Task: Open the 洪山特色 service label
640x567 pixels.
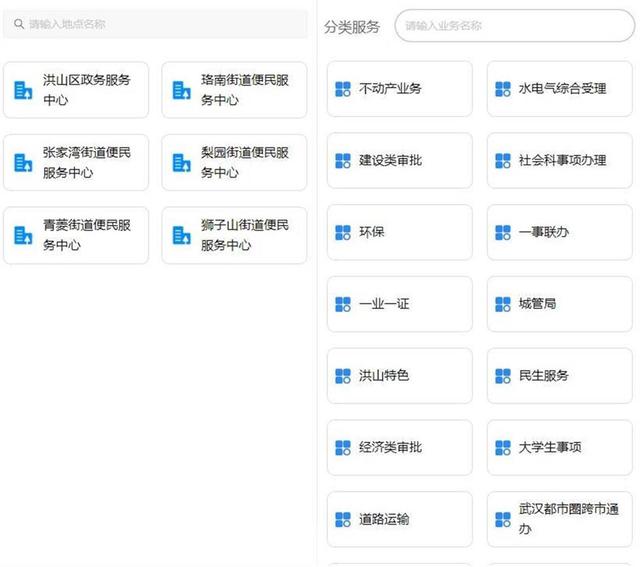Action: pyautogui.click(x=384, y=376)
